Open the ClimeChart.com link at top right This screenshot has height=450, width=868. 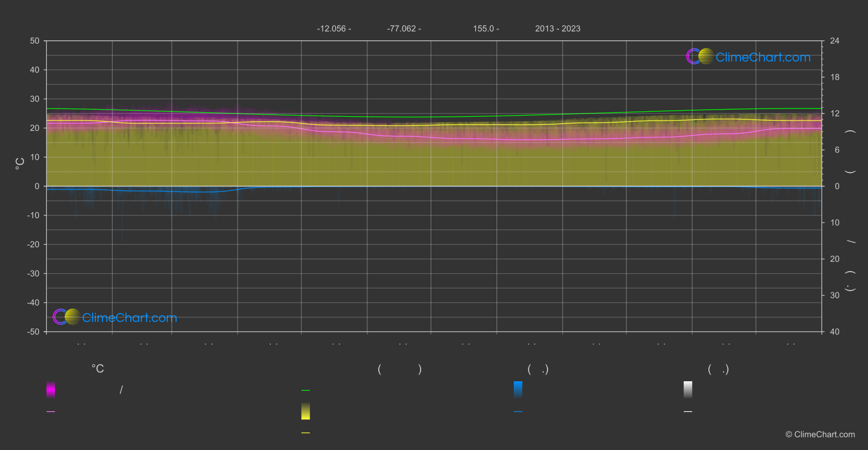tap(763, 57)
